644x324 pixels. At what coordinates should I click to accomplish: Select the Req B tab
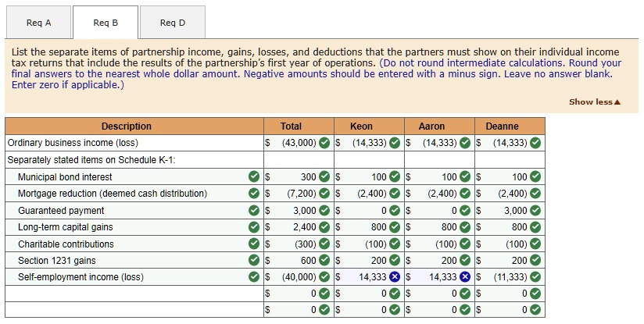point(106,23)
